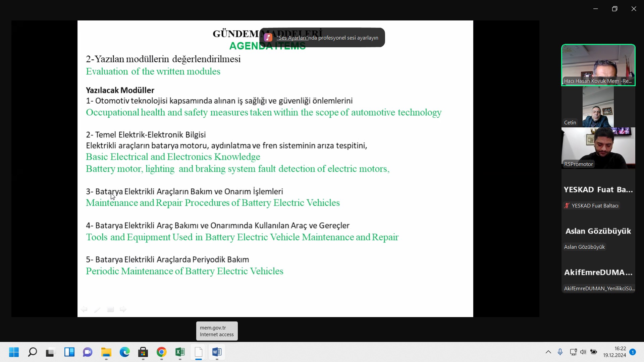
Task: Open Microsoft Edge from the taskbar
Action: coord(125,352)
